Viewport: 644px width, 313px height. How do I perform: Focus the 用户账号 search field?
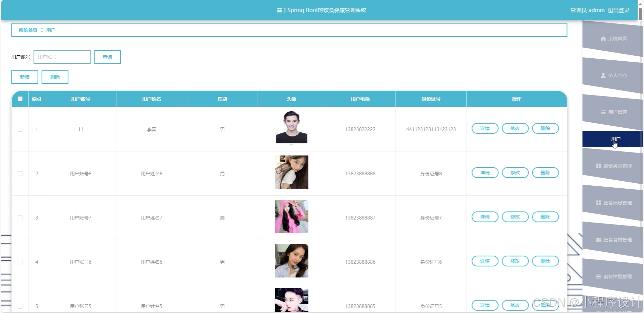pos(62,57)
